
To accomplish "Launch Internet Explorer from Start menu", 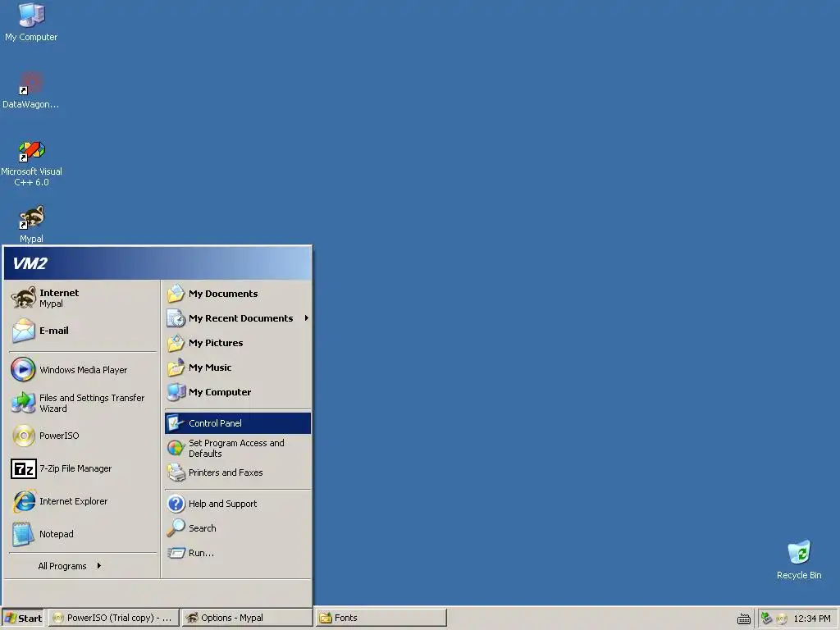I will coord(83,501).
